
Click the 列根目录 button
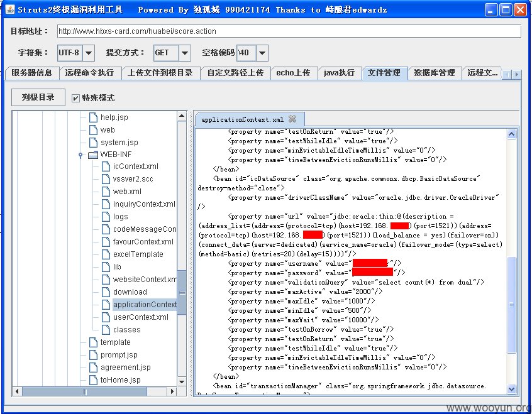38,97
